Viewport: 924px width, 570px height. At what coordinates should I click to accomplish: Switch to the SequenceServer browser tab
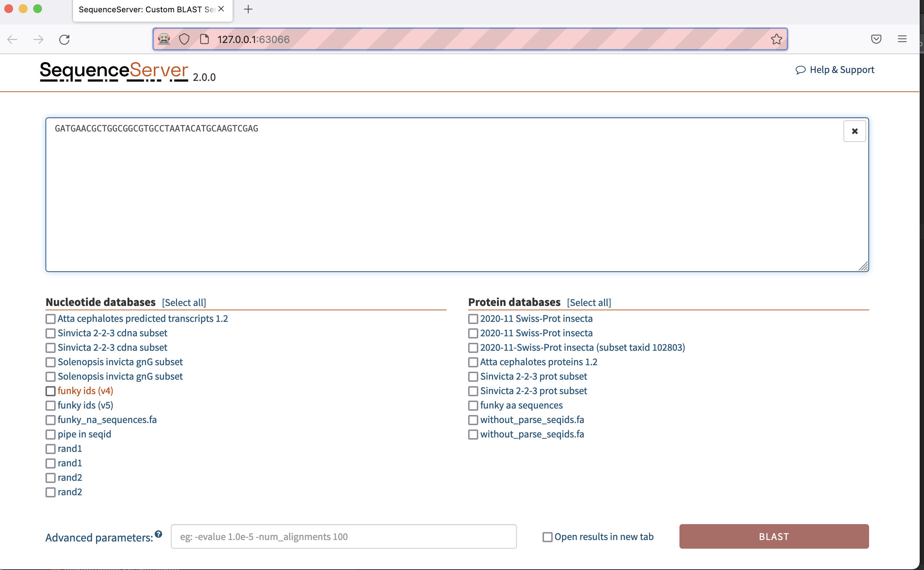[146, 10]
